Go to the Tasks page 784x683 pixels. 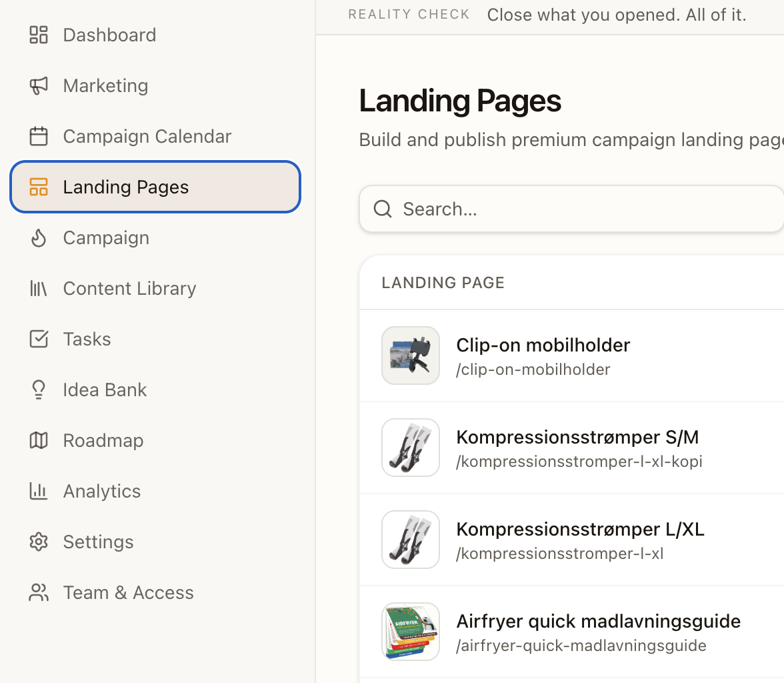155,339
